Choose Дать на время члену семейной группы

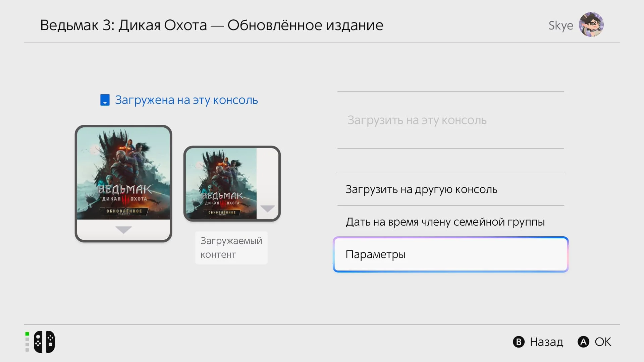pyautogui.click(x=450, y=222)
